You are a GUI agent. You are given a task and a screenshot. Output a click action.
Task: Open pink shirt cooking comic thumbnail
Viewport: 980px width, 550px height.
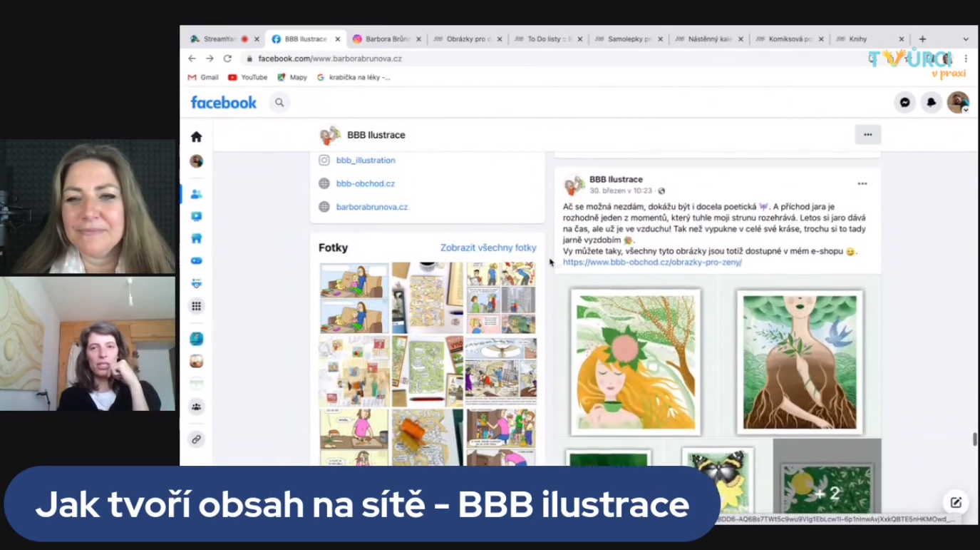pyautogui.click(x=354, y=437)
